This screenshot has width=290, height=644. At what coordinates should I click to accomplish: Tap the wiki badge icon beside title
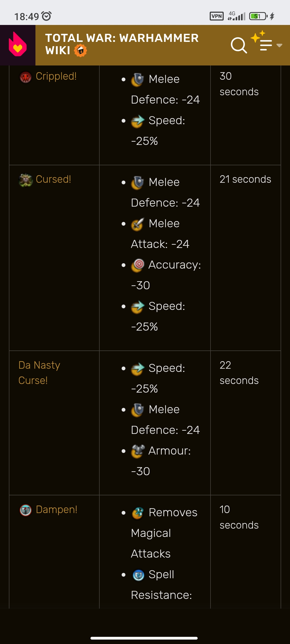(x=80, y=50)
